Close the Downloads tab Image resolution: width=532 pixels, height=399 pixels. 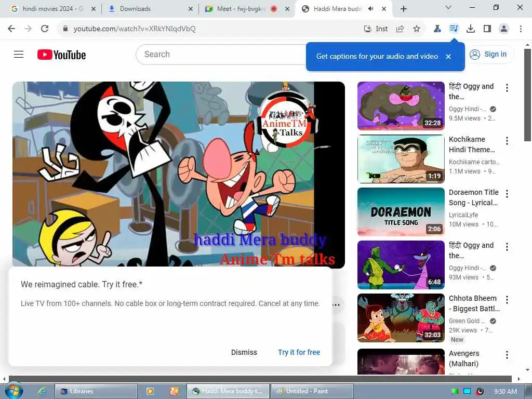(190, 9)
